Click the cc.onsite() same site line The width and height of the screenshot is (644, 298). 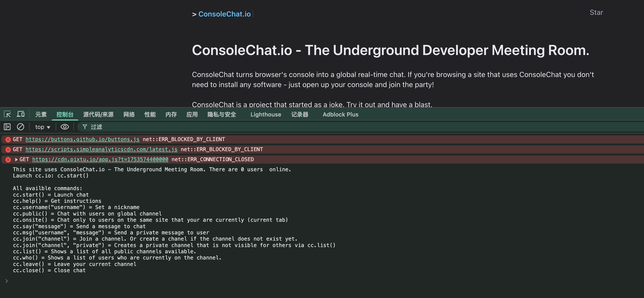[151, 220]
